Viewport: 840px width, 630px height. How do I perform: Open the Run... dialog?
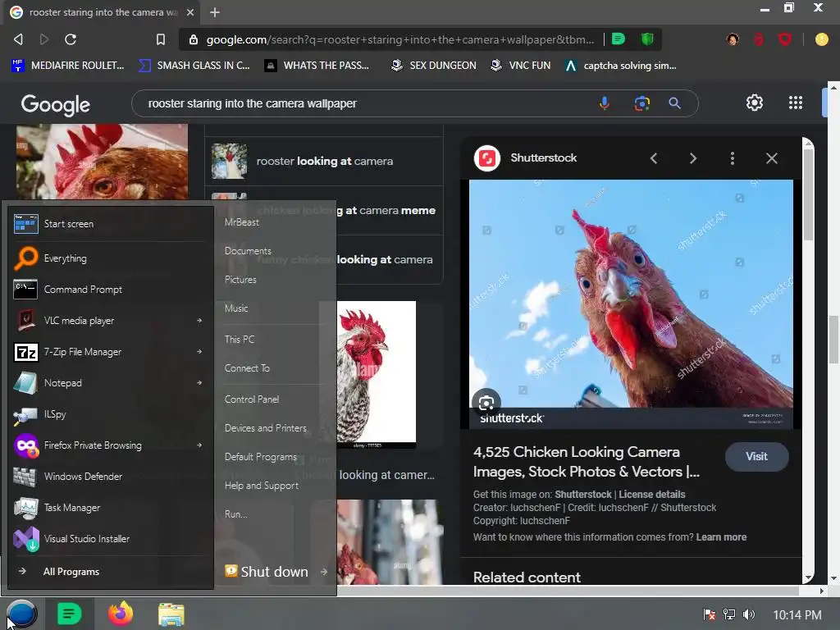click(x=235, y=514)
